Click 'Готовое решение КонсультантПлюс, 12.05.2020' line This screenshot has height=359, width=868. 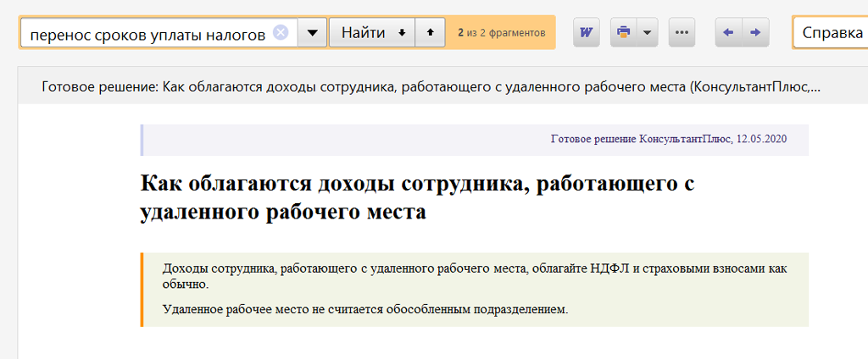click(x=669, y=138)
